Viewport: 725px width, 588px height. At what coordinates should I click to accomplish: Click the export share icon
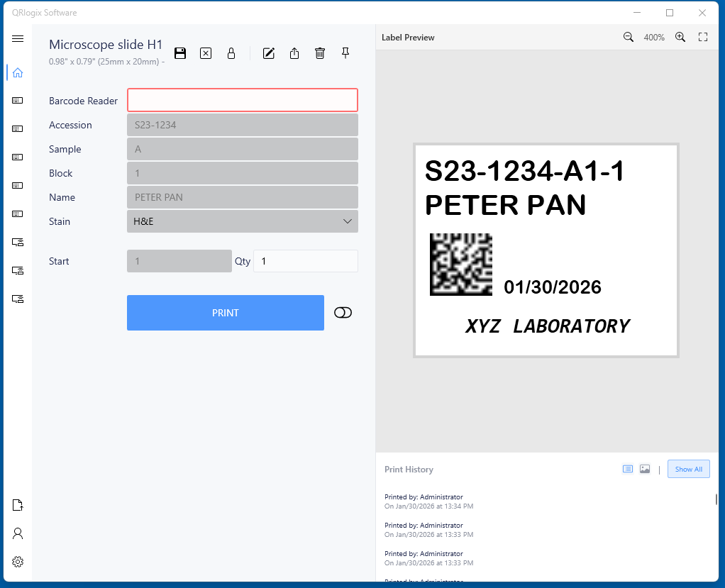(294, 53)
